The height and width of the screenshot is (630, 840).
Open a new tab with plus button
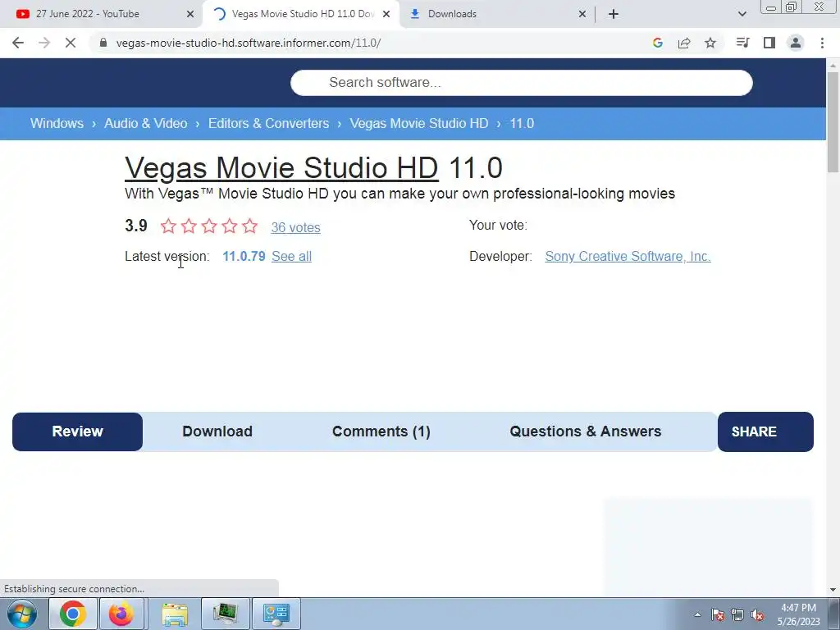point(614,14)
